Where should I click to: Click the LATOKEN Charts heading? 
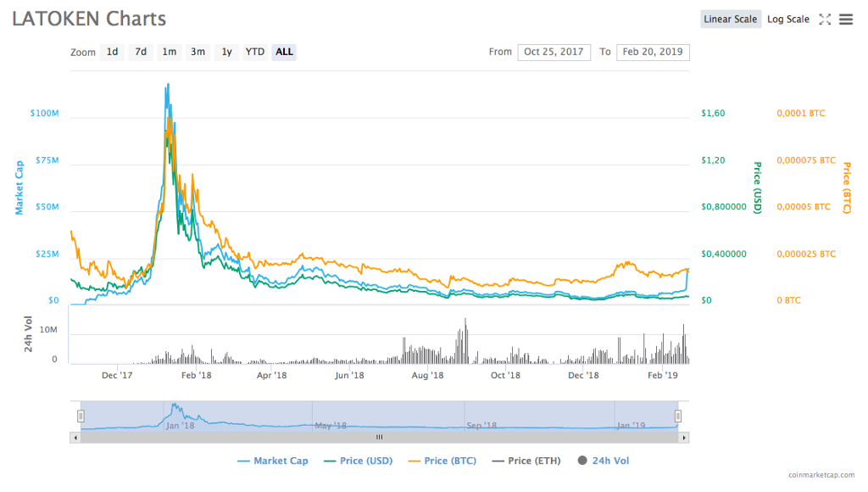89,19
